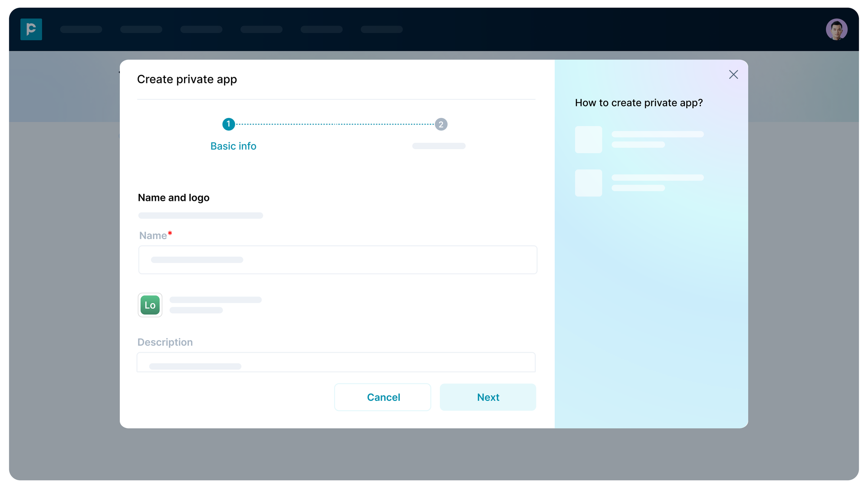This screenshot has height=488, width=868.
Task: Select the first help item icon in sidebar
Action: pyautogui.click(x=588, y=140)
